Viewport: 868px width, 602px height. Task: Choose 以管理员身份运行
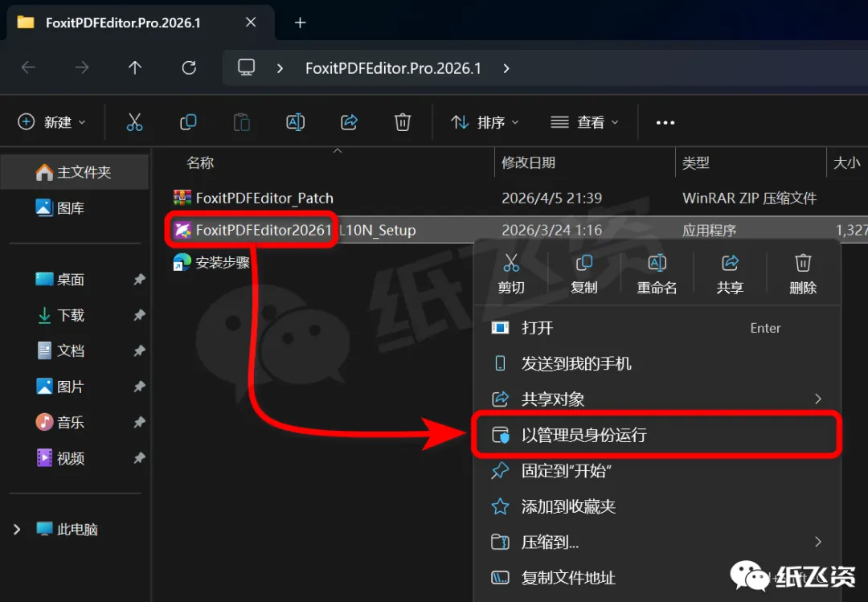coord(657,435)
